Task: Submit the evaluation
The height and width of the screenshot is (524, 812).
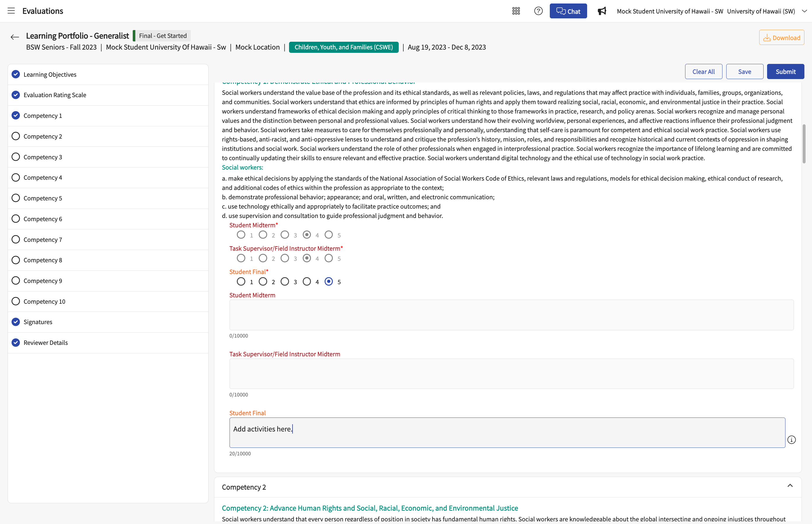Action: (x=785, y=71)
